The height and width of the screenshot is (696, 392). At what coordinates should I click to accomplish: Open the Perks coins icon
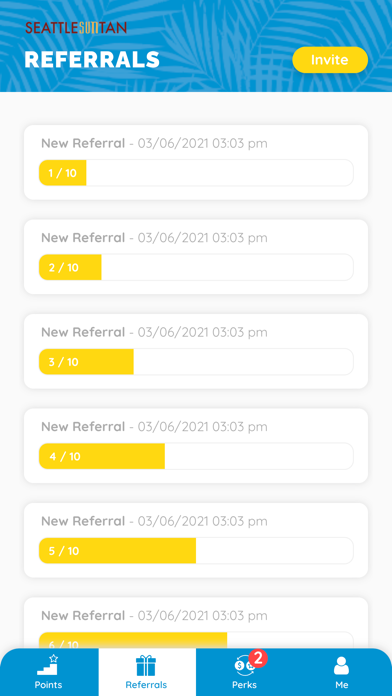[244, 665]
